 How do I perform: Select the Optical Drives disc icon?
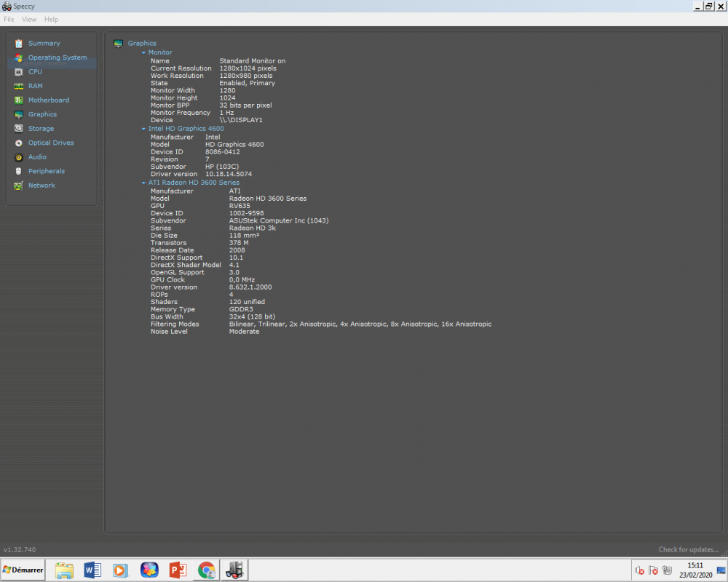pyautogui.click(x=19, y=143)
